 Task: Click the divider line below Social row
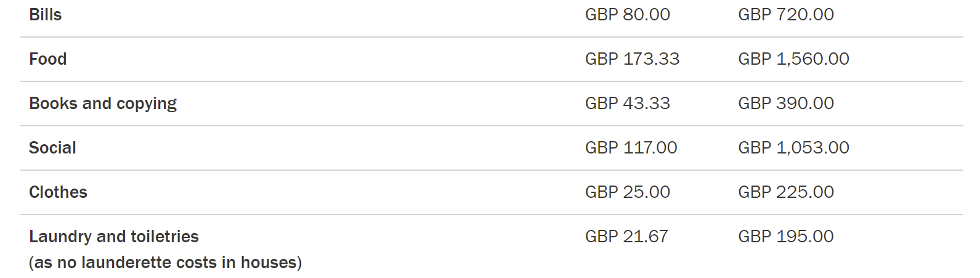coord(492,170)
